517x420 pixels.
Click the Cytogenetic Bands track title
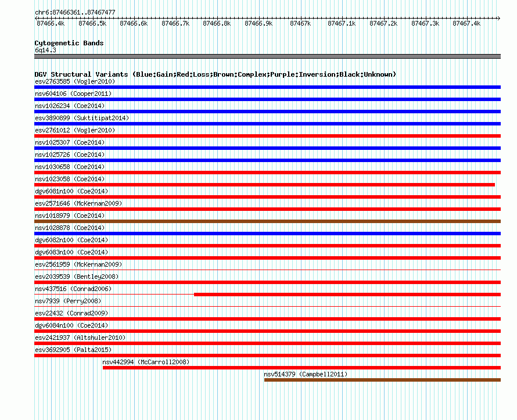tap(69, 43)
